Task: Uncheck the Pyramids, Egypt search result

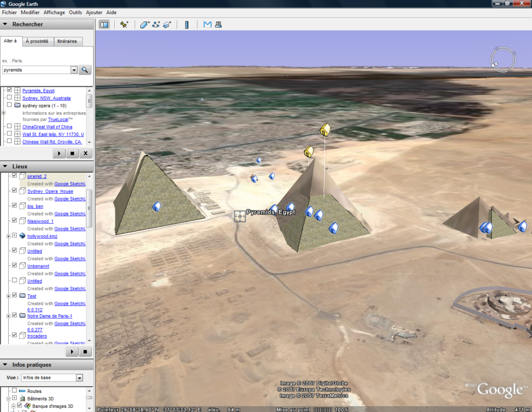Action: tap(9, 90)
